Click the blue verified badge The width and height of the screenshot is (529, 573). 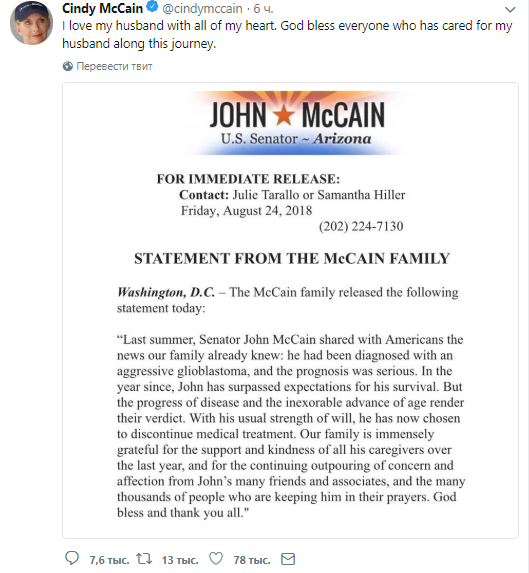(x=152, y=7)
